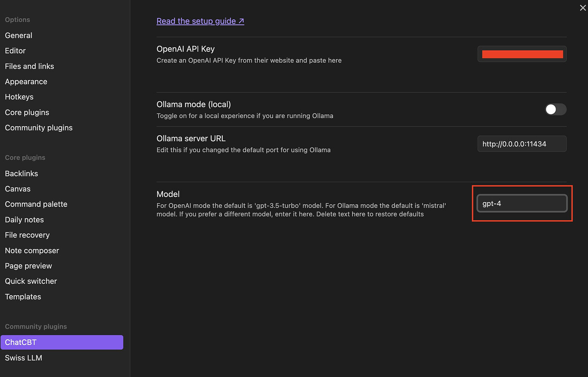The image size is (588, 377).
Task: Open Templates plugin settings
Action: click(23, 296)
